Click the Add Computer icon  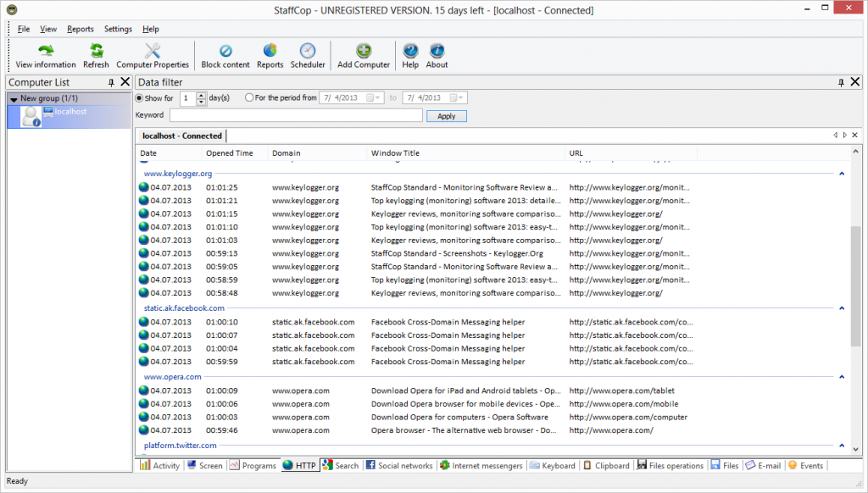[x=364, y=52]
